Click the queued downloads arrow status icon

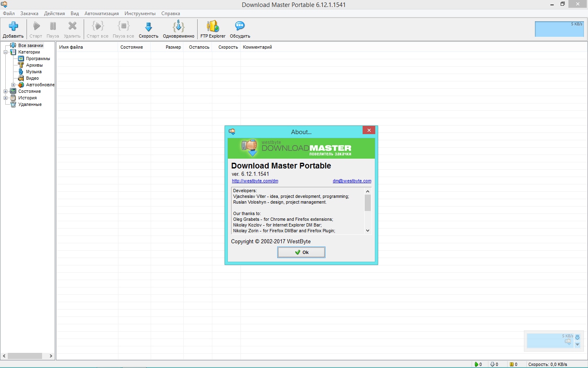click(x=492, y=364)
